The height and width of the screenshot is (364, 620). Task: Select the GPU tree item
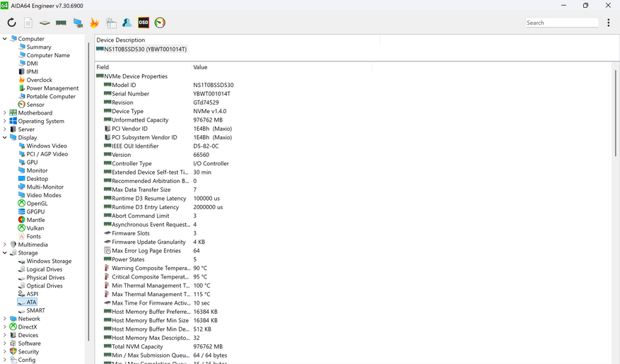[32, 163]
